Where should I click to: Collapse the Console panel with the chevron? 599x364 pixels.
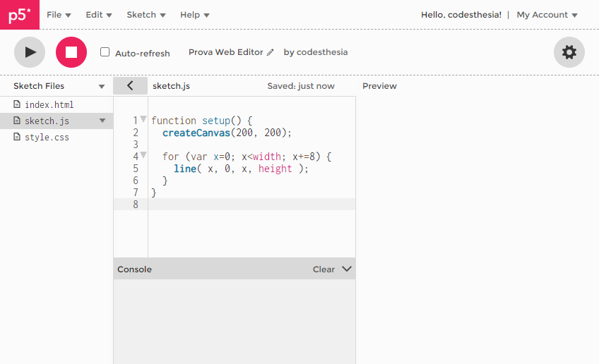(x=346, y=269)
